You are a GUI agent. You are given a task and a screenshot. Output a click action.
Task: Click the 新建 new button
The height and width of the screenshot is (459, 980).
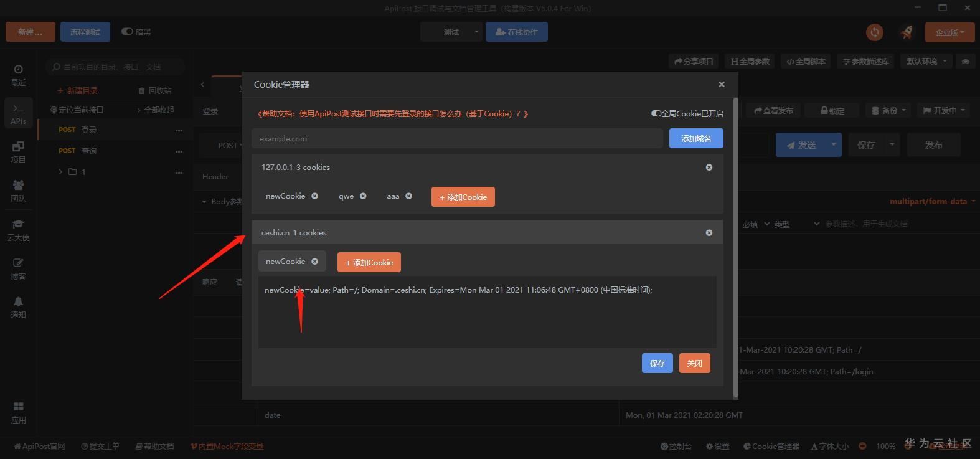click(x=31, y=32)
